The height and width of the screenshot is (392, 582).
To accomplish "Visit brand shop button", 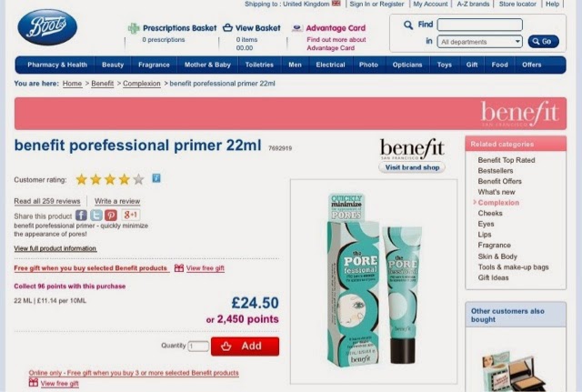I will point(412,167).
